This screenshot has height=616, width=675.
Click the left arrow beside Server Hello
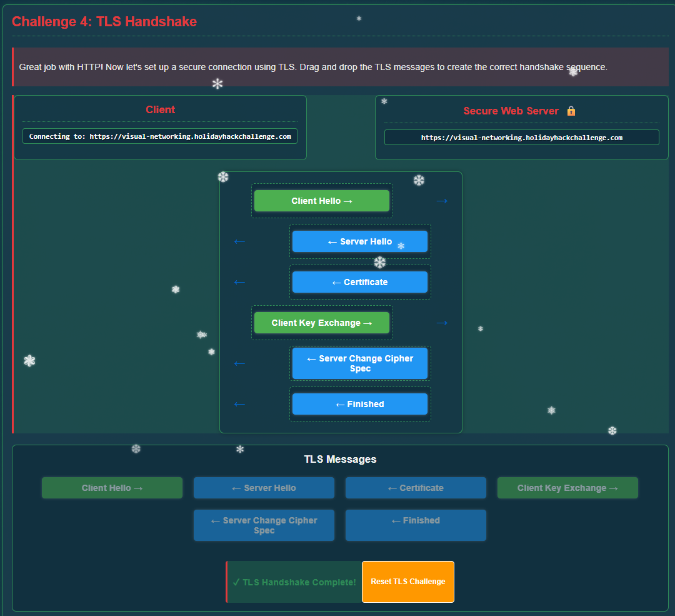pyautogui.click(x=239, y=241)
